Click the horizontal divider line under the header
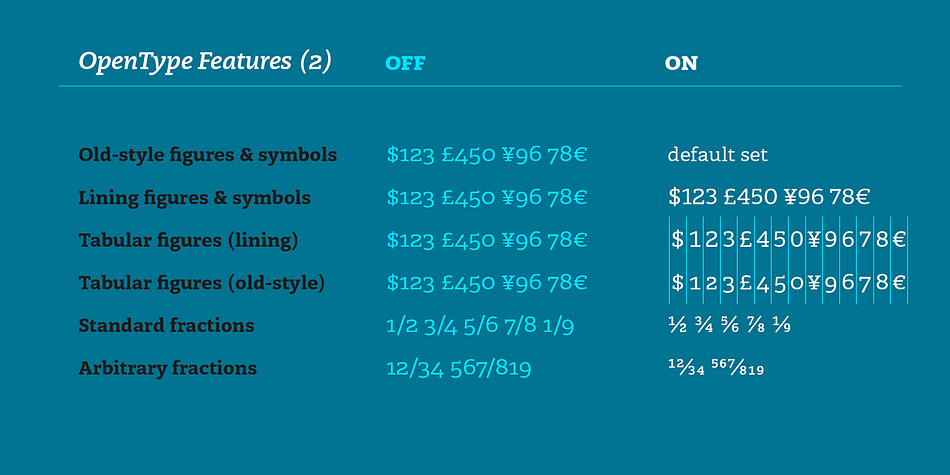This screenshot has height=475, width=950. click(480, 87)
